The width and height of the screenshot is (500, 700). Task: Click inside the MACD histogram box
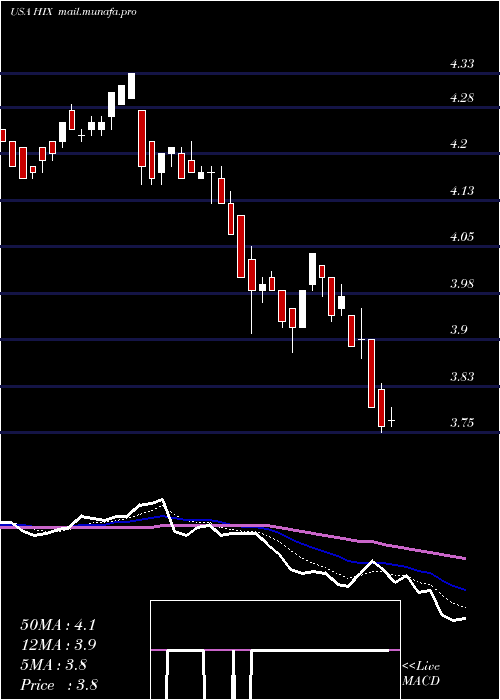click(x=275, y=650)
